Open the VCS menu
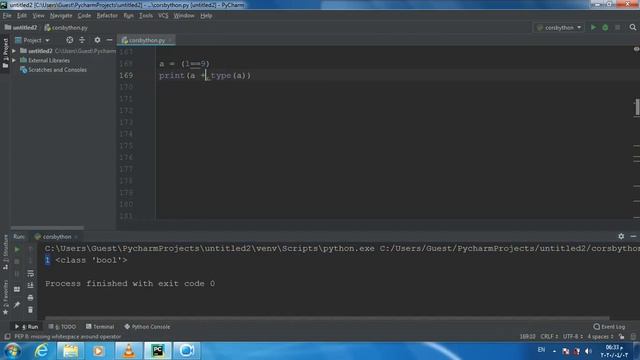Viewport: 640px width, 360px height. point(163,16)
